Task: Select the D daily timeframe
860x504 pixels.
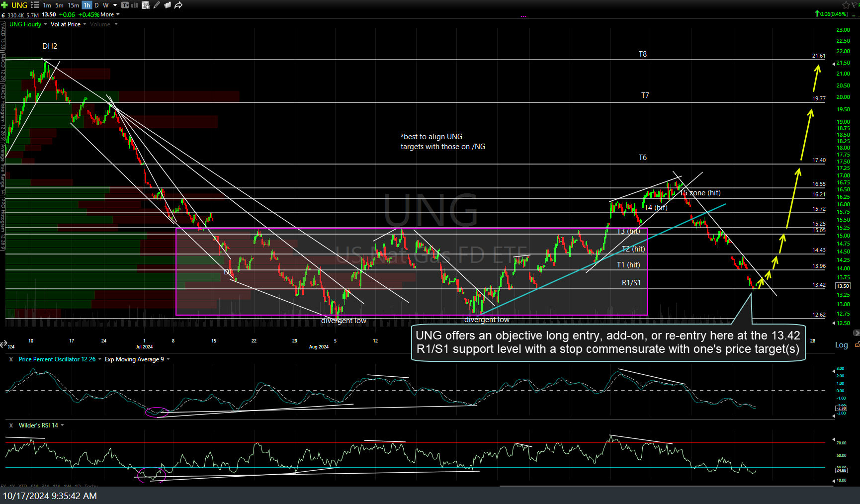Action: [x=96, y=5]
